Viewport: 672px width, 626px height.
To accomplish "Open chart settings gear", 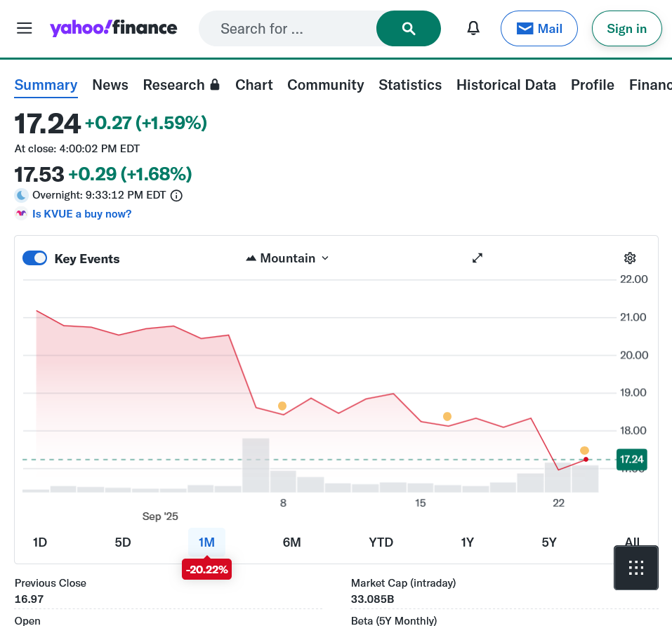I will [630, 258].
